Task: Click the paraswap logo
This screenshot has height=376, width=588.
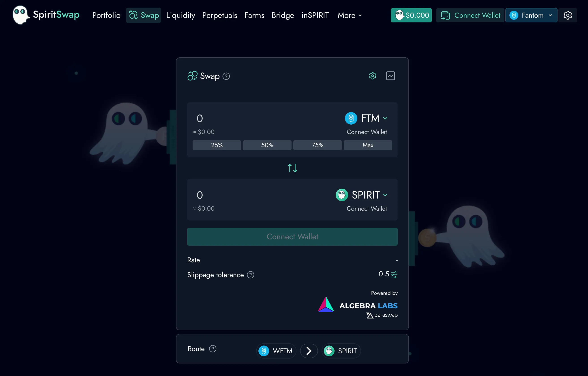Action: (x=382, y=315)
